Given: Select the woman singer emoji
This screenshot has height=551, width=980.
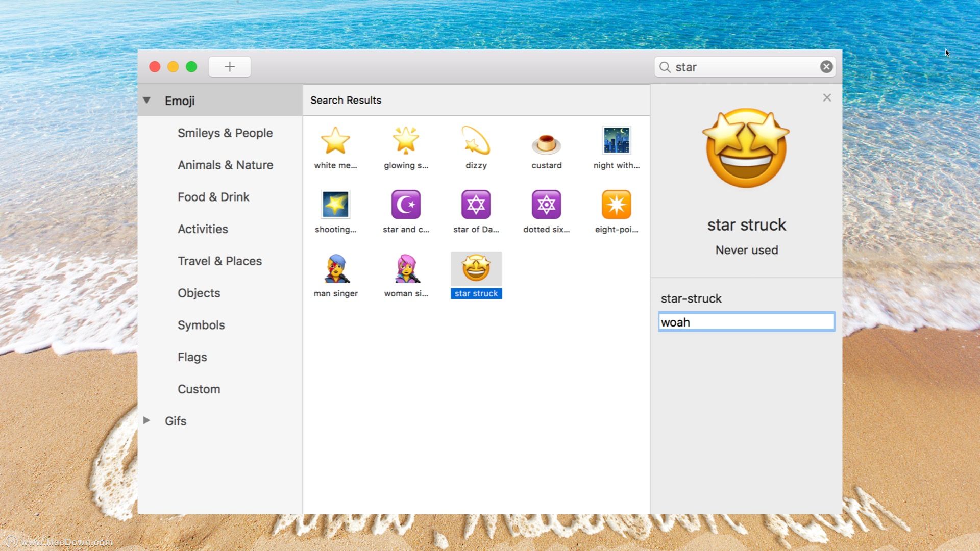Looking at the screenshot, I should point(406,269).
